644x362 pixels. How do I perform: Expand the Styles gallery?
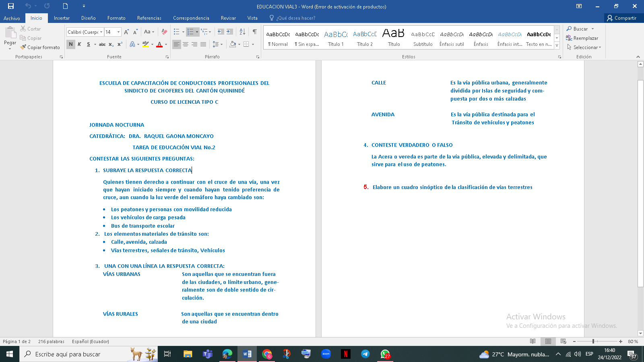[x=557, y=46]
